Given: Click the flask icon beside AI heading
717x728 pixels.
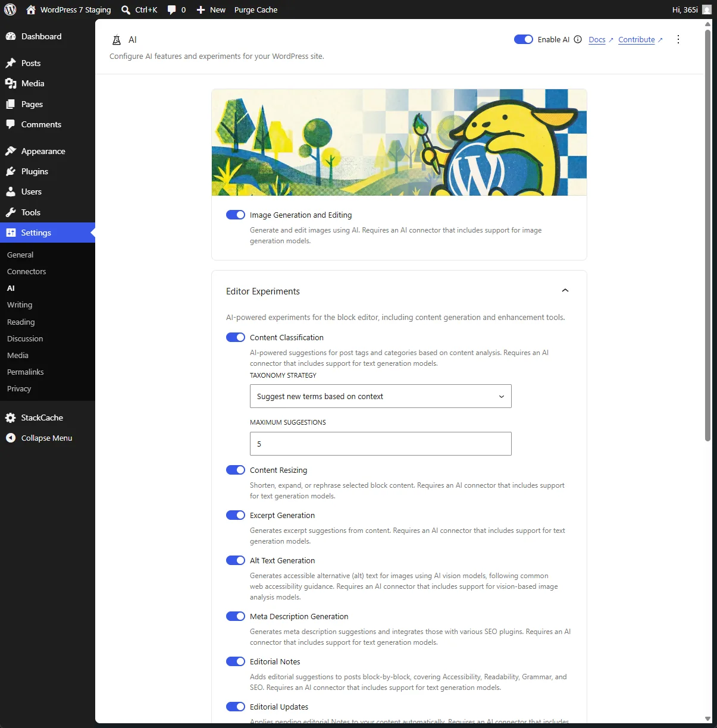Looking at the screenshot, I should pos(117,40).
